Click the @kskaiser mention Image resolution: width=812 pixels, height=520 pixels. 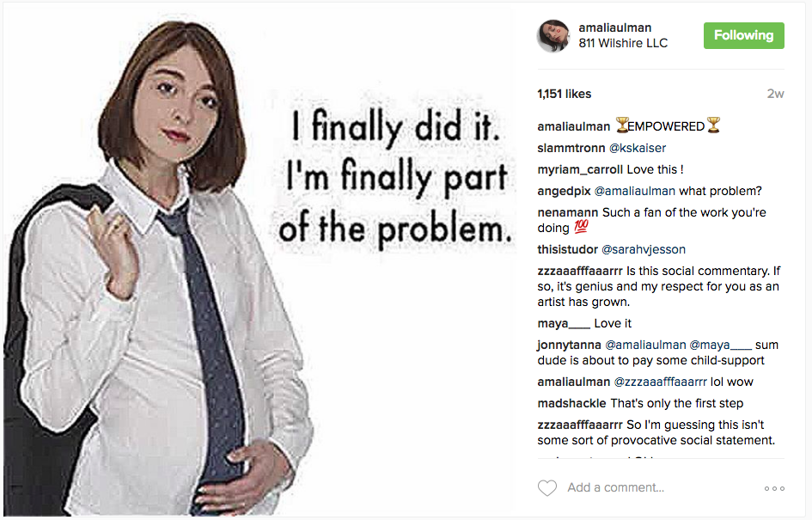pos(638,148)
